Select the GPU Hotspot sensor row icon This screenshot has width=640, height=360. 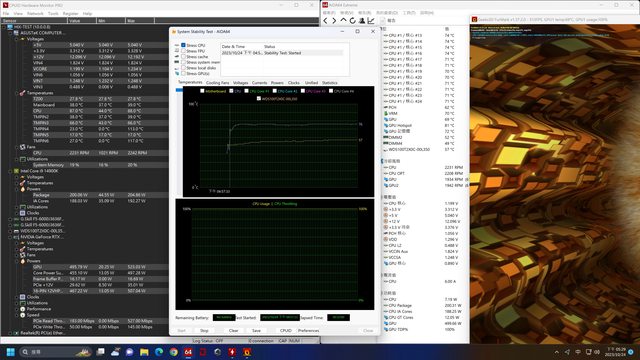pos(386,125)
